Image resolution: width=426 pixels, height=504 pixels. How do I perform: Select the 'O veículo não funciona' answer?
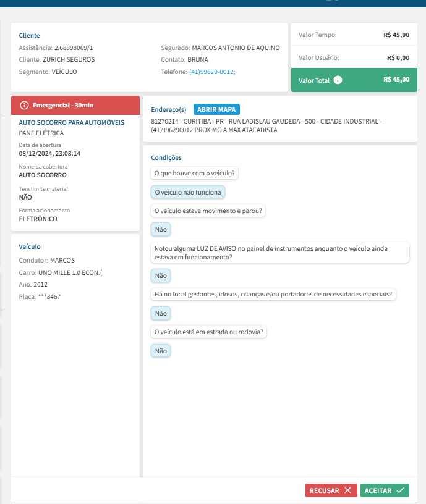pos(188,192)
